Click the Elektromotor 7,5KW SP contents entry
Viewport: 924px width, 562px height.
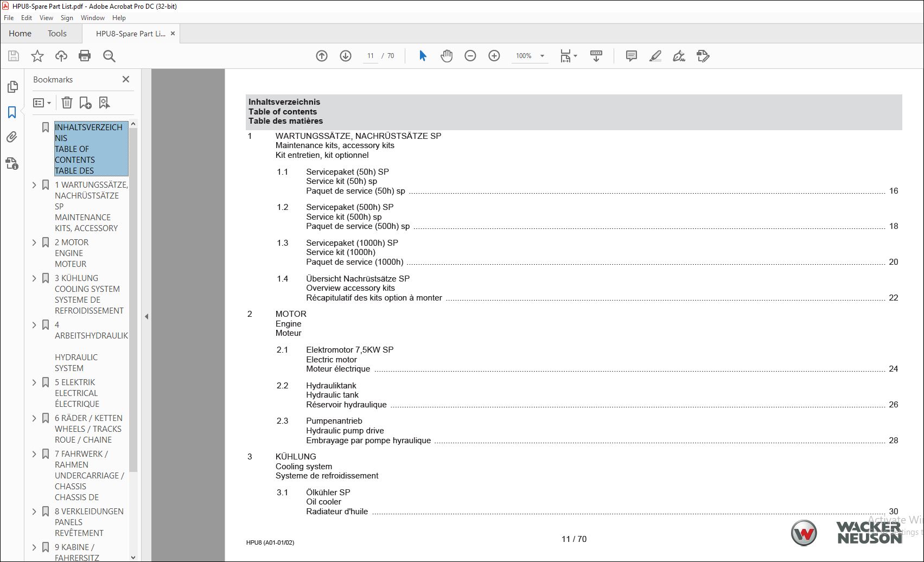[349, 350]
